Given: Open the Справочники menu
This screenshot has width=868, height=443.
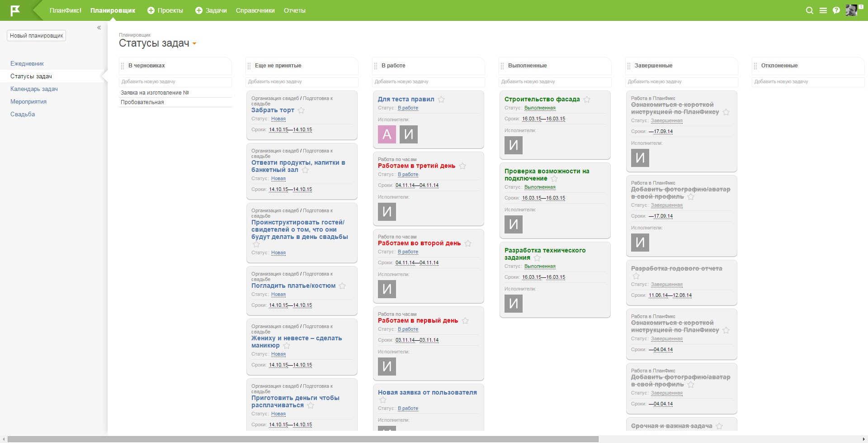Looking at the screenshot, I should [255, 10].
